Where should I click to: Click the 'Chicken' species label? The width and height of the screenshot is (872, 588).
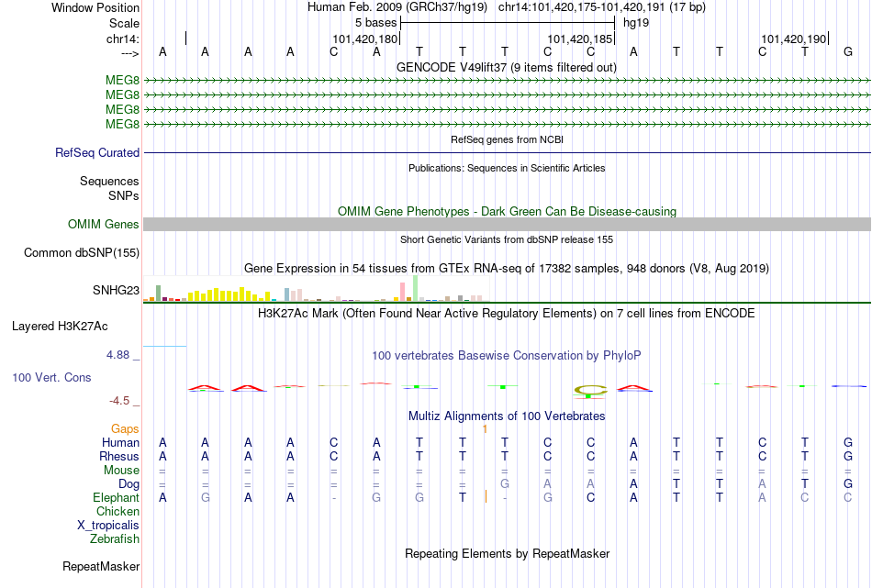[x=117, y=511]
